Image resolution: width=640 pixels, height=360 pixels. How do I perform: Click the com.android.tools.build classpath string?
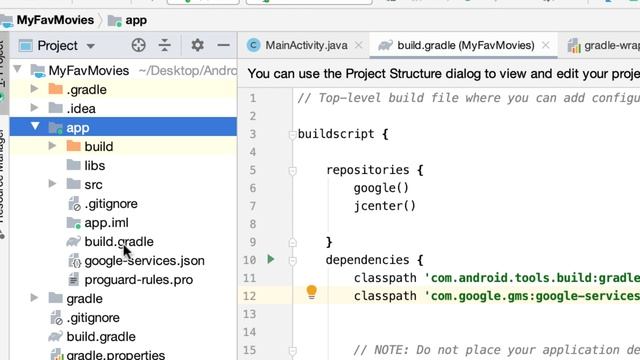click(x=532, y=278)
